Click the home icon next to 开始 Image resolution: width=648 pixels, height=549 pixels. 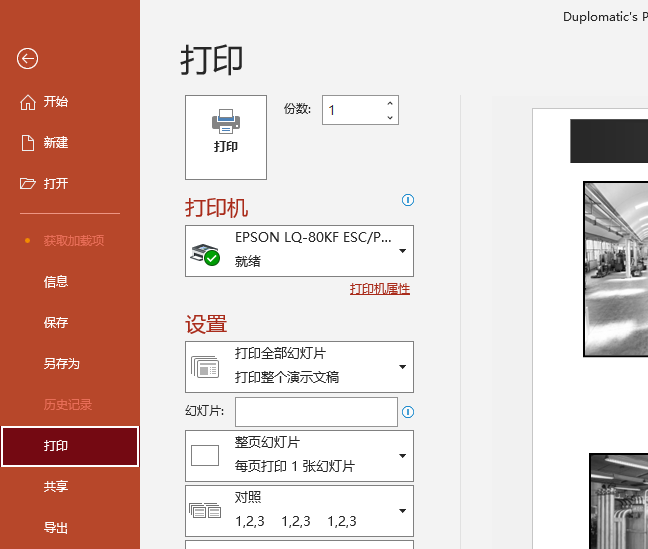point(28,102)
